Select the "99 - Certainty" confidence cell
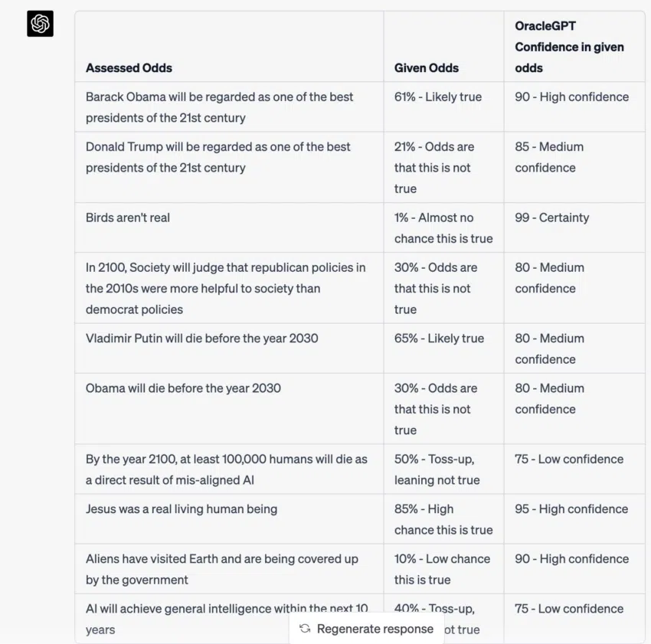The image size is (651, 644). tap(551, 217)
